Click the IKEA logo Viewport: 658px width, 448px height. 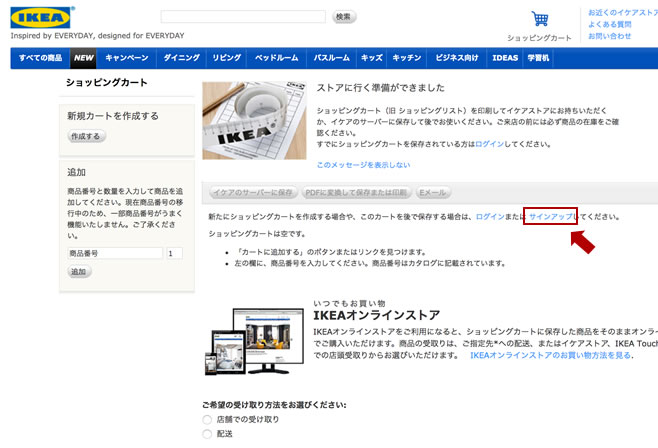[40, 17]
